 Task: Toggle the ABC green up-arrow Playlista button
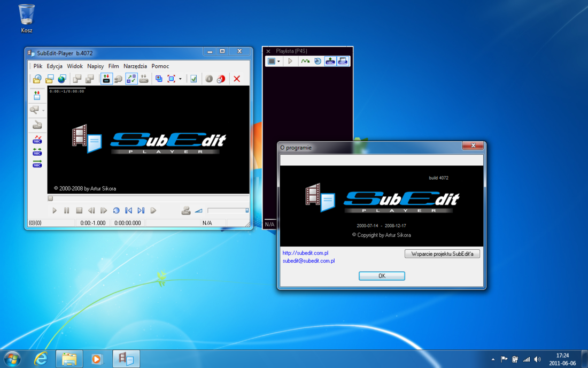point(330,61)
